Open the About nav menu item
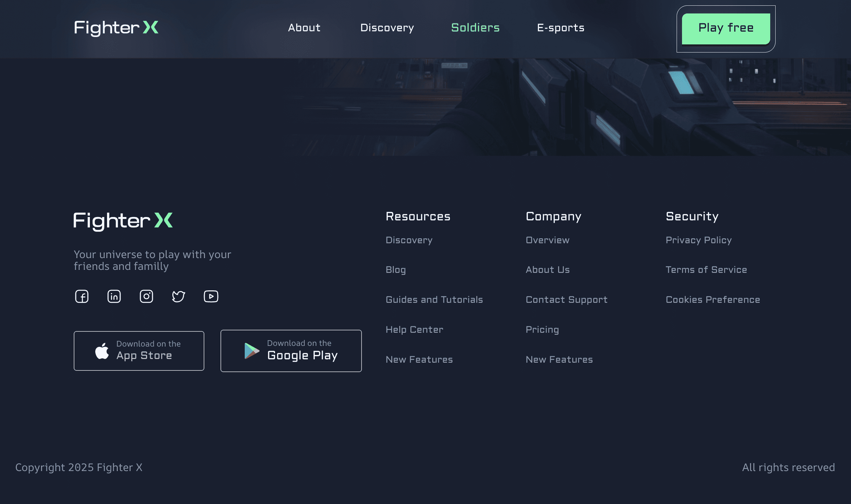 304,28
